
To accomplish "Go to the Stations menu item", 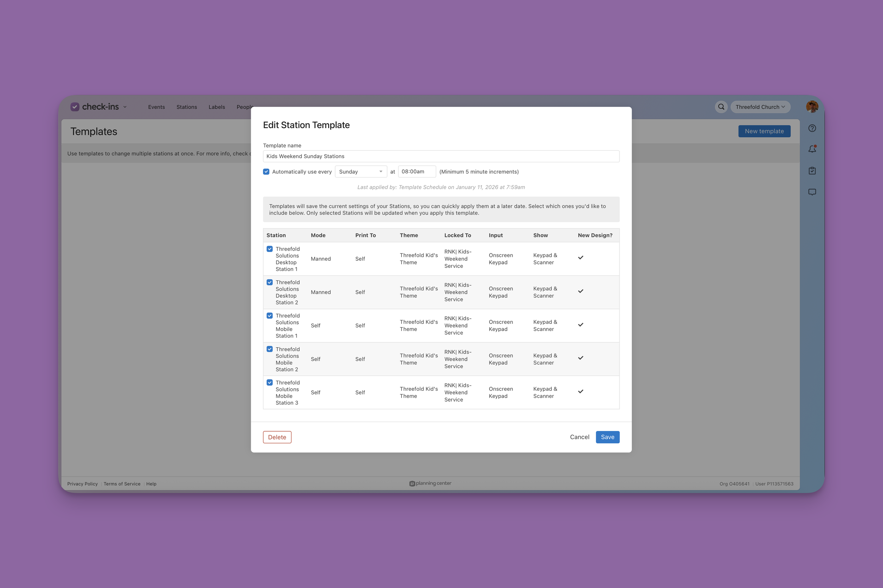I will pyautogui.click(x=186, y=107).
